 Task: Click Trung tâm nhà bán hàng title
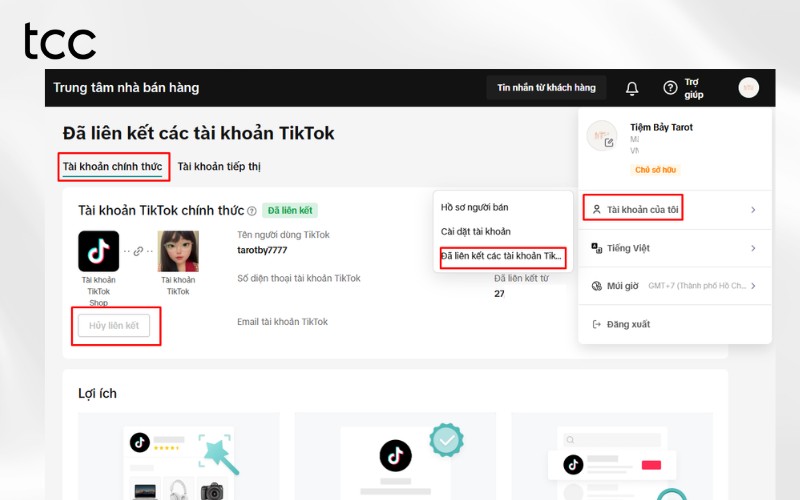[126, 88]
